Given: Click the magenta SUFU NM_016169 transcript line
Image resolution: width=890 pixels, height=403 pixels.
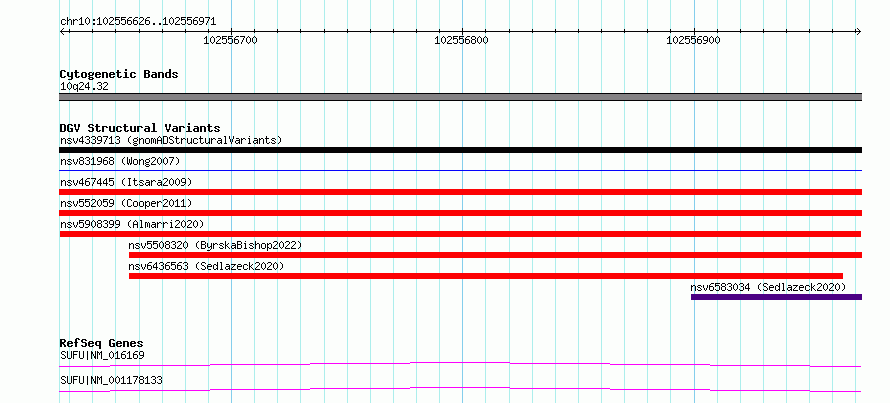Looking at the screenshot, I should coord(460,364).
